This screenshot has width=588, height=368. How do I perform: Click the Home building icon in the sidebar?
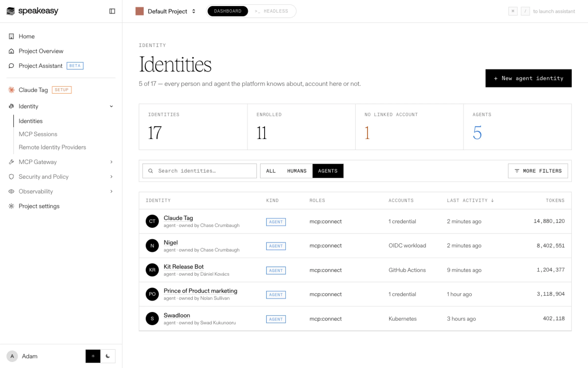coord(11,36)
